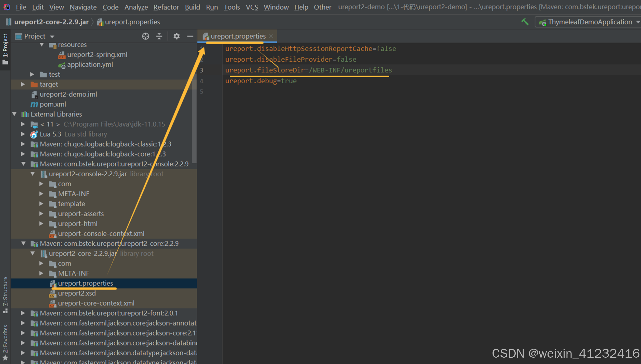The image size is (641, 364).
Task: Expand the target folder
Action: pyautogui.click(x=23, y=84)
